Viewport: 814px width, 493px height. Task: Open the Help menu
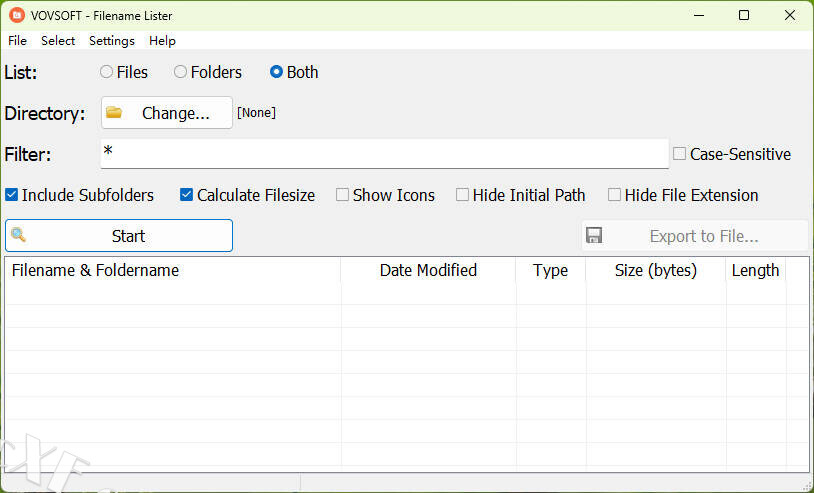[x=162, y=41]
